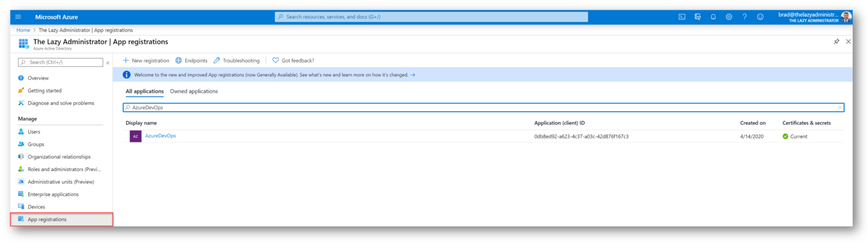Close the App registrations blade
Viewport: 868px width, 243px height.
pos(848,42)
